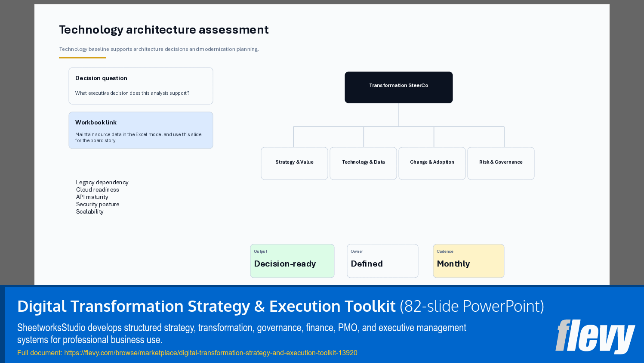644x363 pixels.
Task: Select 'Legacy dependency' list item
Action: pyautogui.click(x=102, y=183)
